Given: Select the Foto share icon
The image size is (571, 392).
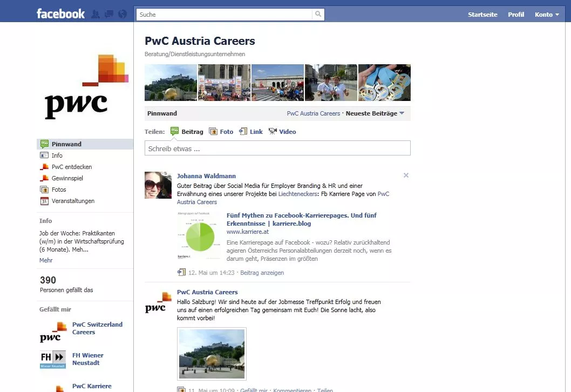Looking at the screenshot, I should (213, 131).
